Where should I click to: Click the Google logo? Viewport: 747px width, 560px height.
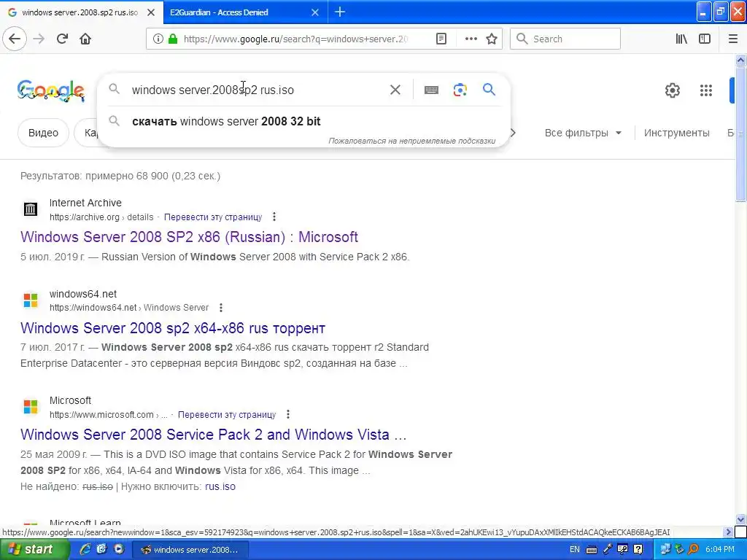click(51, 90)
